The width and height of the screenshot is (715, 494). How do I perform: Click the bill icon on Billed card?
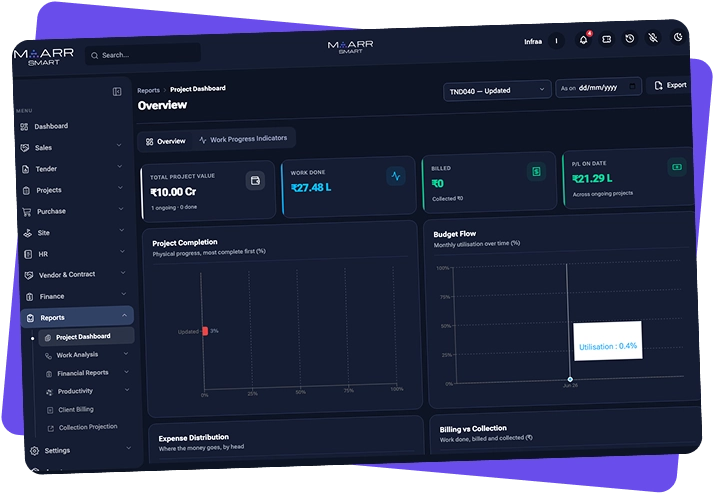536,172
